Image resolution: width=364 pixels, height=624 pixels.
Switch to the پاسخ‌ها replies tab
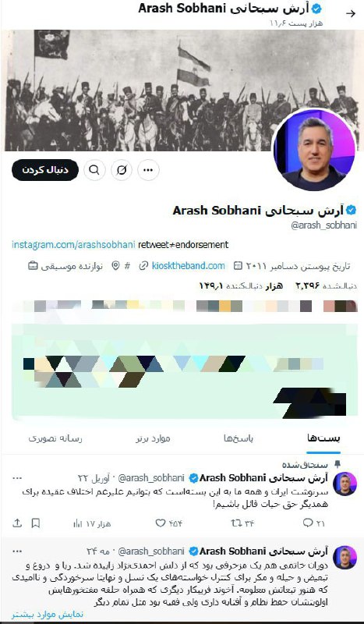[239, 438]
